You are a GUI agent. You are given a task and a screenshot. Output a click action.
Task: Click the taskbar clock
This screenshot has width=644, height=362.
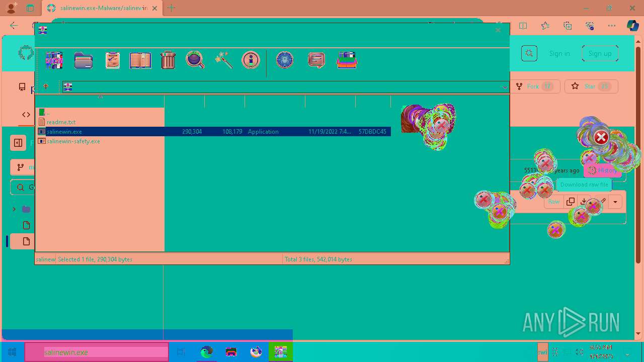601,352
